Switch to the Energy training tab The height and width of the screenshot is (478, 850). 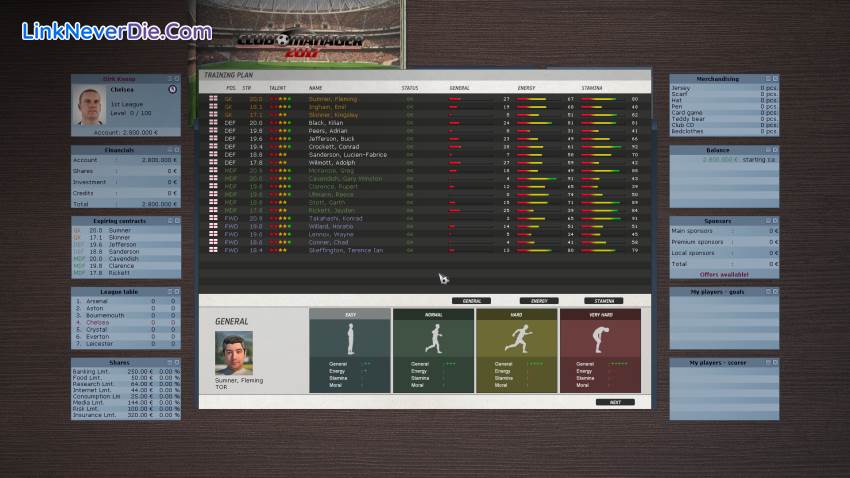click(538, 300)
